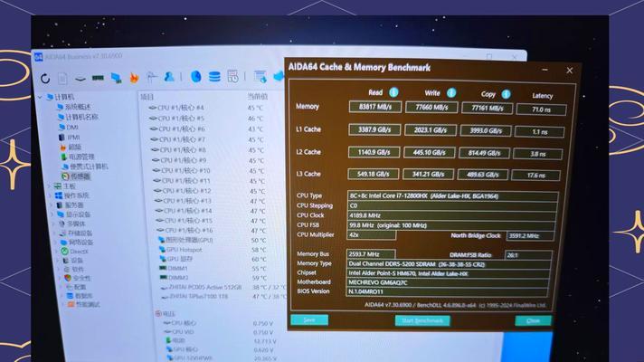The width and height of the screenshot is (644, 362).
Task: Click the blue person toolbar icon
Action: click(169, 76)
